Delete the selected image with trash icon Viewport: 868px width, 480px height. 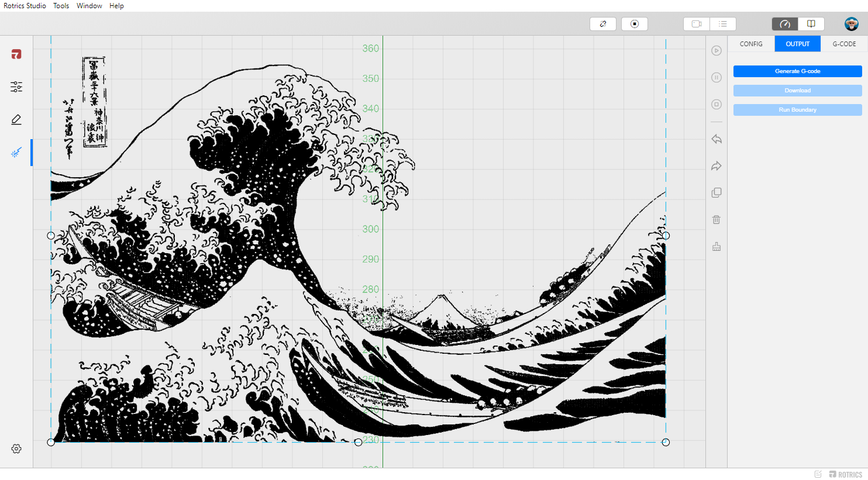point(717,220)
